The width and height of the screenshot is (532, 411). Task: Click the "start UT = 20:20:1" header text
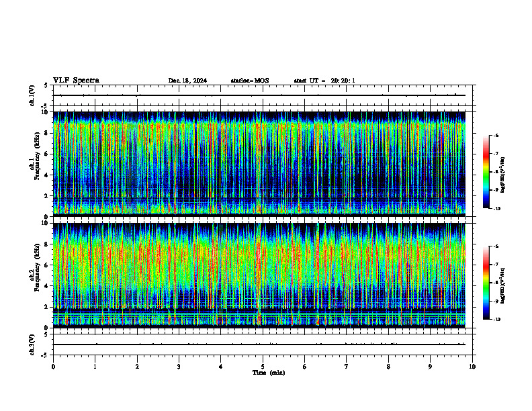(324, 81)
